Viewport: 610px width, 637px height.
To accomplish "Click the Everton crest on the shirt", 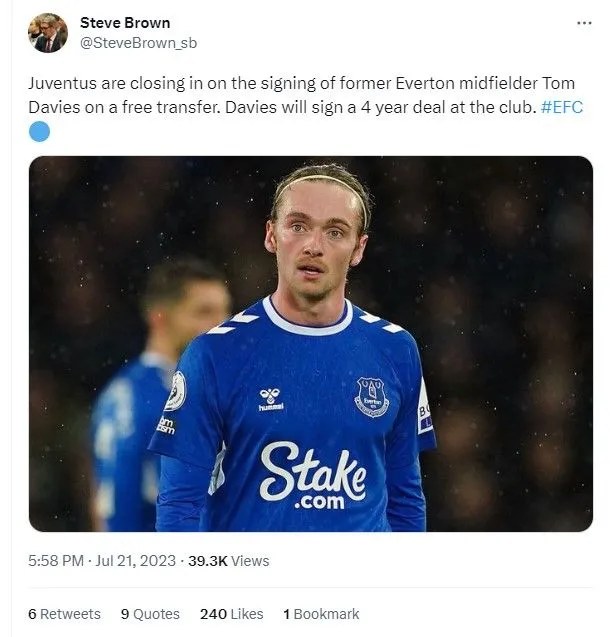I will [x=370, y=396].
